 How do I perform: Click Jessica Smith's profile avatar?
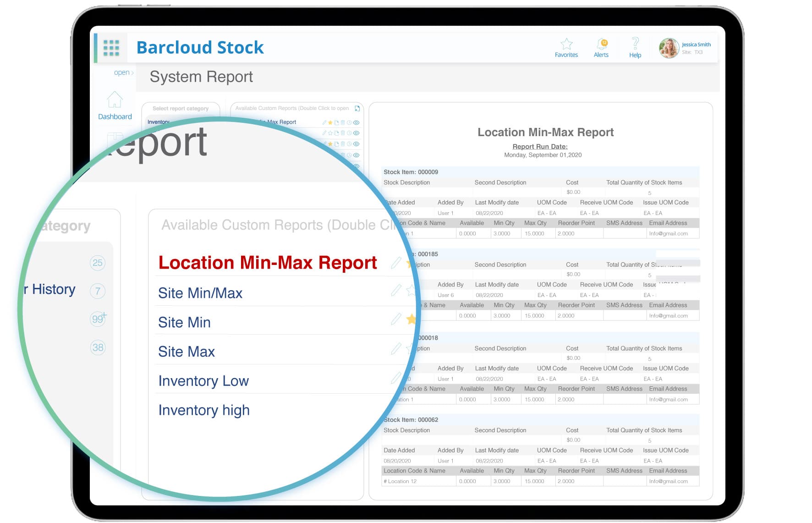[x=669, y=48]
